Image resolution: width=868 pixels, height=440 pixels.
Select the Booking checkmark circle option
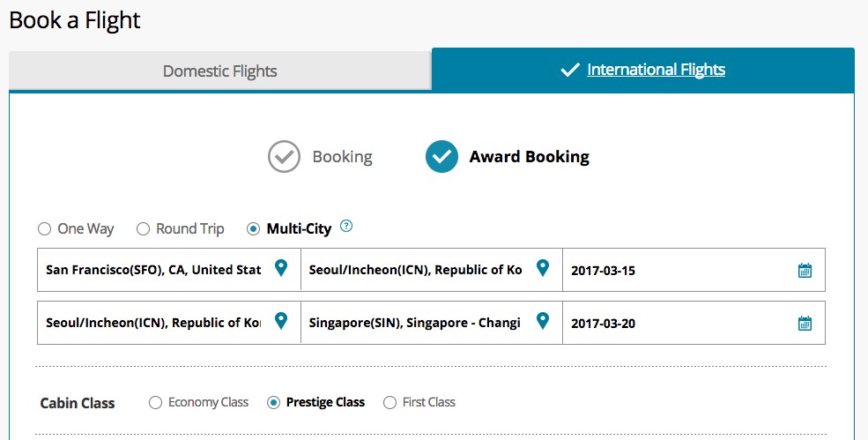coord(284,157)
